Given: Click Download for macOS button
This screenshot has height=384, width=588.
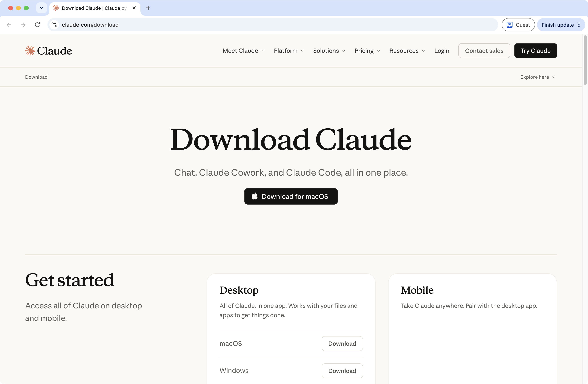Looking at the screenshot, I should point(291,196).
